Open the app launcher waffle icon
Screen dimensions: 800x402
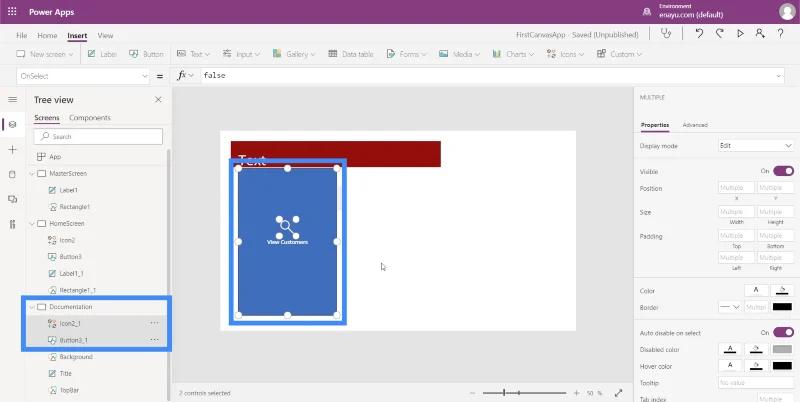click(12, 12)
